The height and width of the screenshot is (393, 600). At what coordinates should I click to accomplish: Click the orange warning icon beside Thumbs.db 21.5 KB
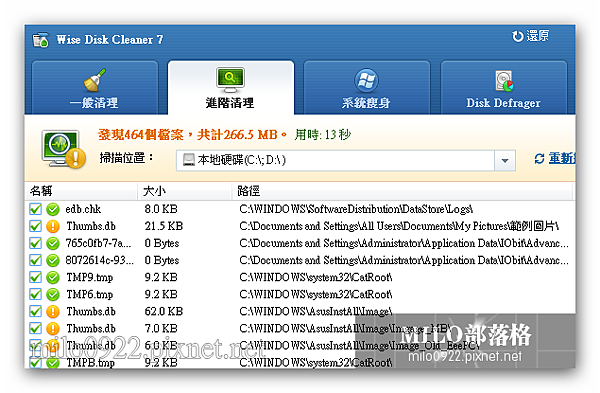click(x=53, y=226)
